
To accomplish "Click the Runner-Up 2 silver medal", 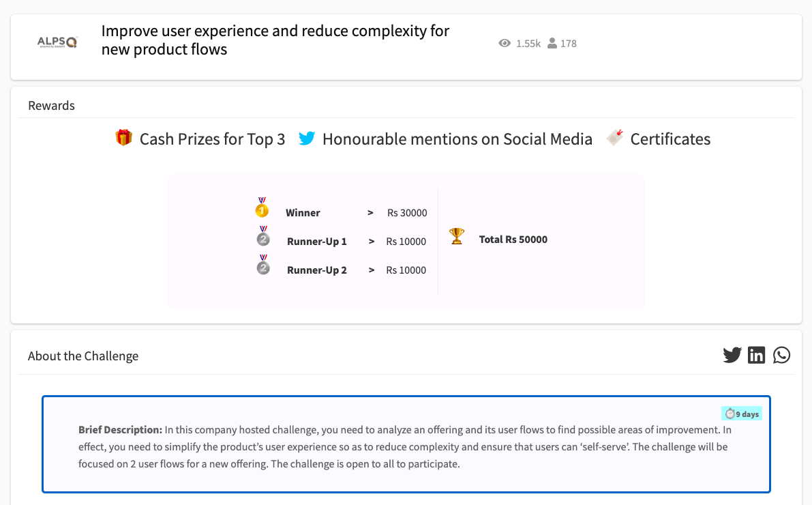I will click(x=263, y=265).
